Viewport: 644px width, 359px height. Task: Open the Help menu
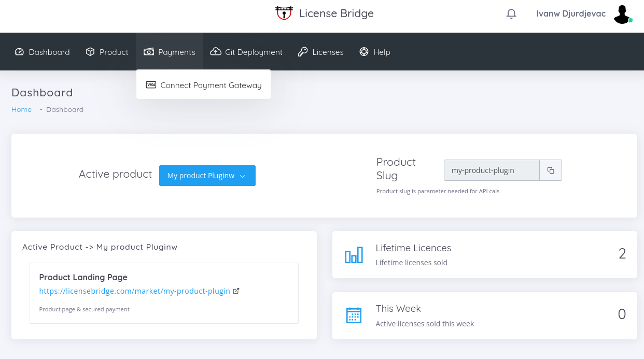tap(374, 52)
